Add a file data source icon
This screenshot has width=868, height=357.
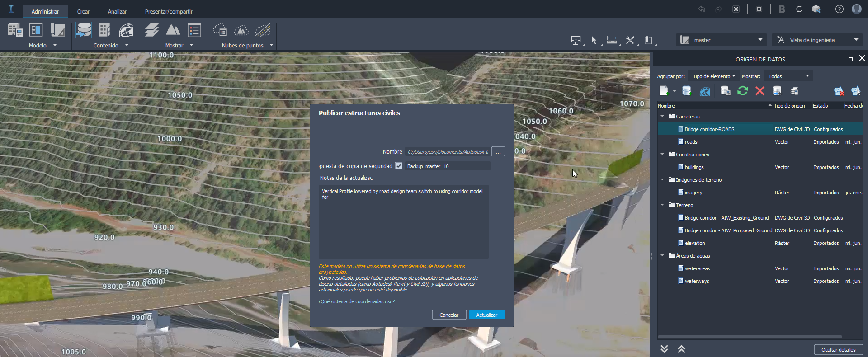tap(664, 91)
